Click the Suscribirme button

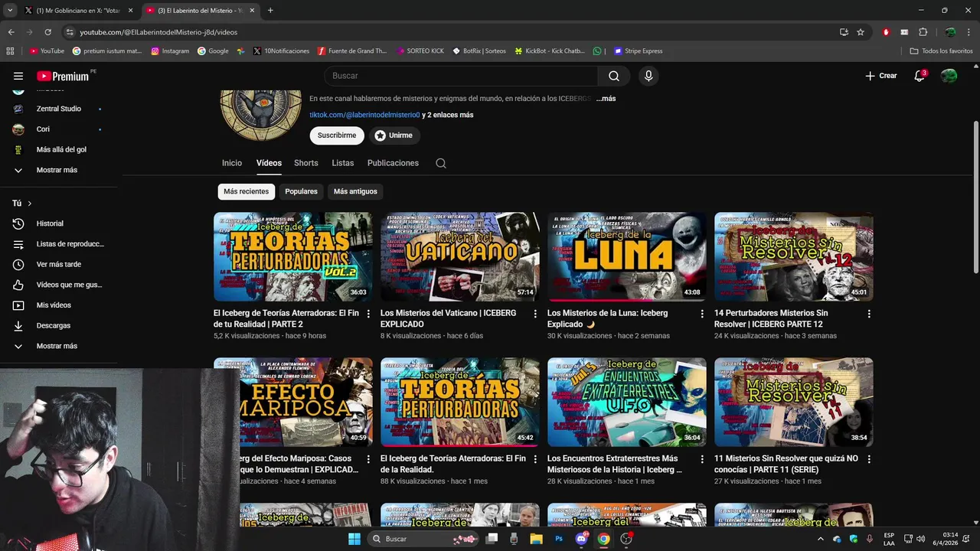(337, 135)
